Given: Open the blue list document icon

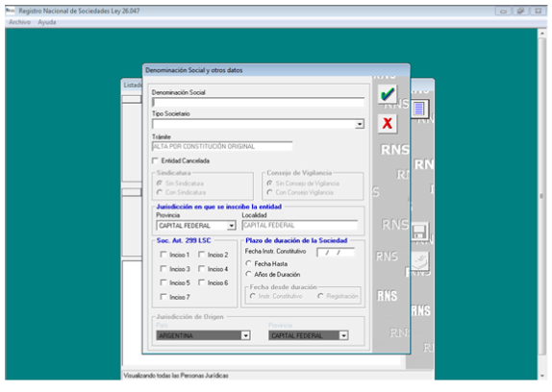Looking at the screenshot, I should coord(419,109).
